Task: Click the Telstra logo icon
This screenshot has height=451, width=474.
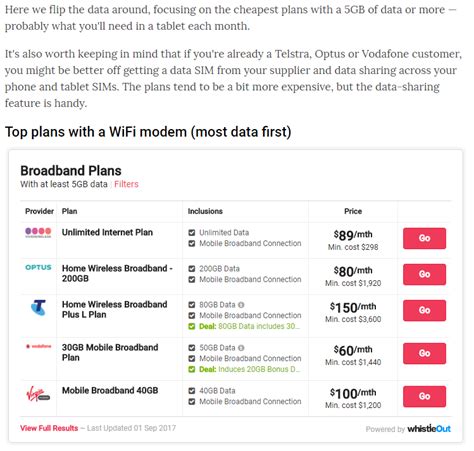Action: (39, 308)
